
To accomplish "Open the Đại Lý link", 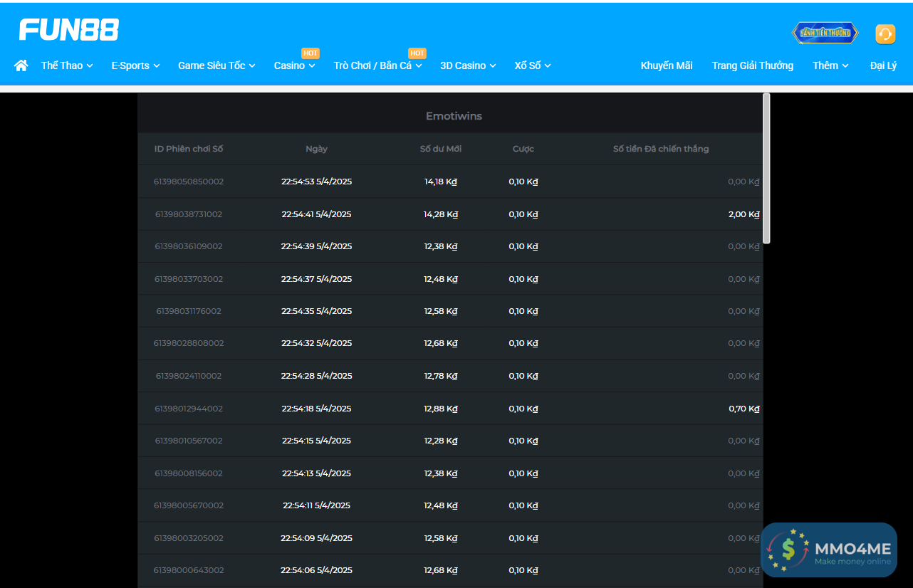I will (883, 65).
